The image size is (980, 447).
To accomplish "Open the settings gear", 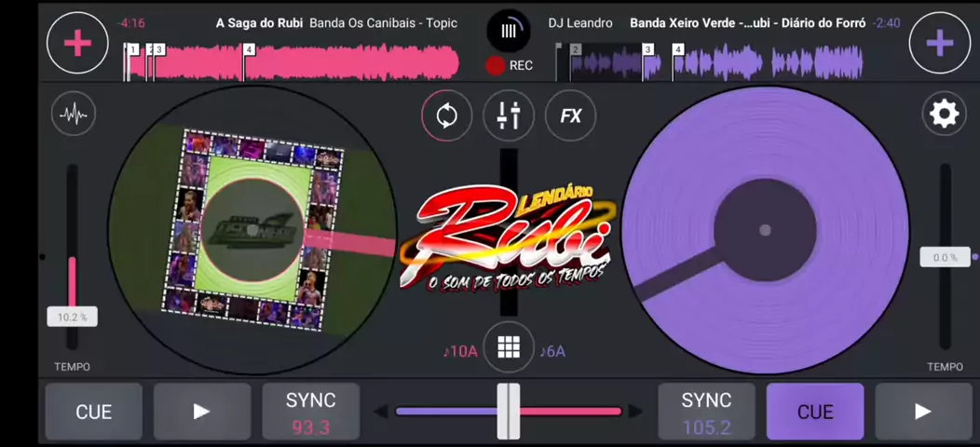I will coord(944,114).
